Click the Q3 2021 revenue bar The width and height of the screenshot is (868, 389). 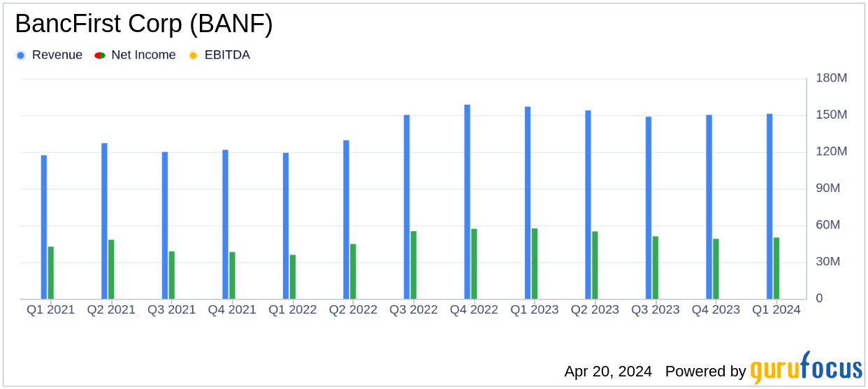[165, 226]
